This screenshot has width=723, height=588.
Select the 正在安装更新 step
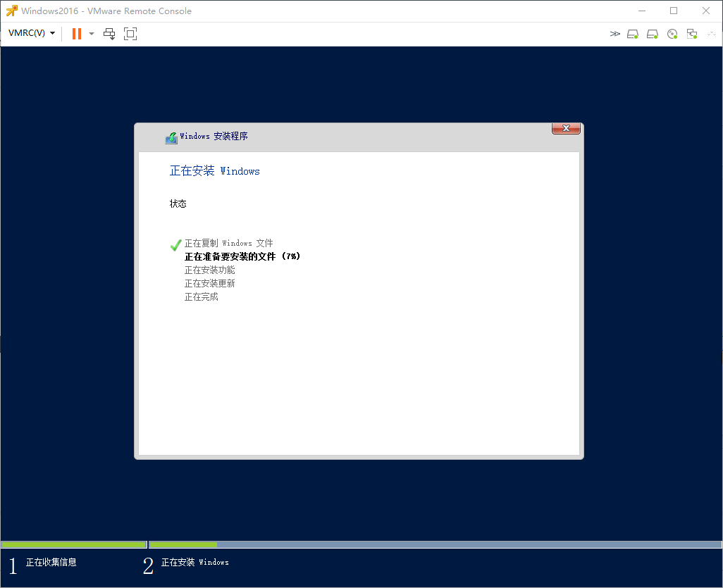pyautogui.click(x=210, y=283)
